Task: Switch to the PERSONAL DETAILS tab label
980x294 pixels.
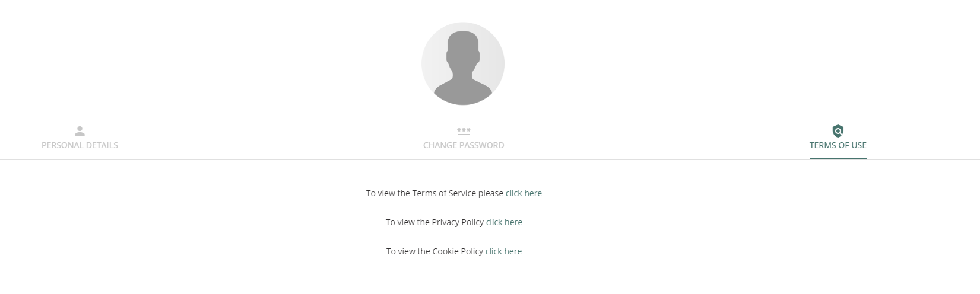Action: pos(80,145)
